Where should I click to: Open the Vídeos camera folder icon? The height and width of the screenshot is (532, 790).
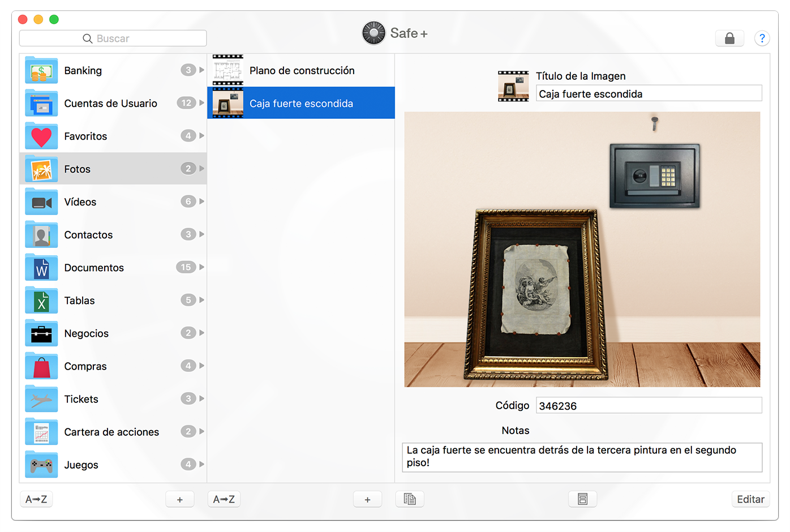[x=41, y=201]
